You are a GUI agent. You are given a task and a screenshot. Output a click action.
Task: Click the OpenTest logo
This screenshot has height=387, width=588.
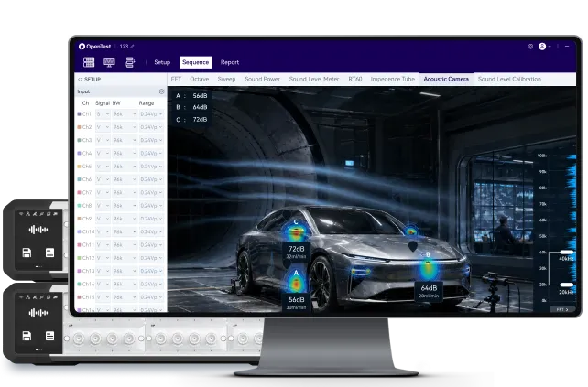94,47
